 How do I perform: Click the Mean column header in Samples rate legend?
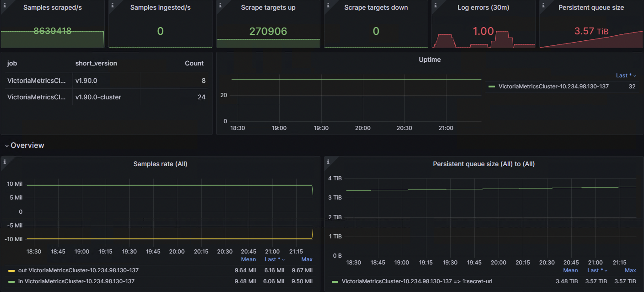coord(248,260)
